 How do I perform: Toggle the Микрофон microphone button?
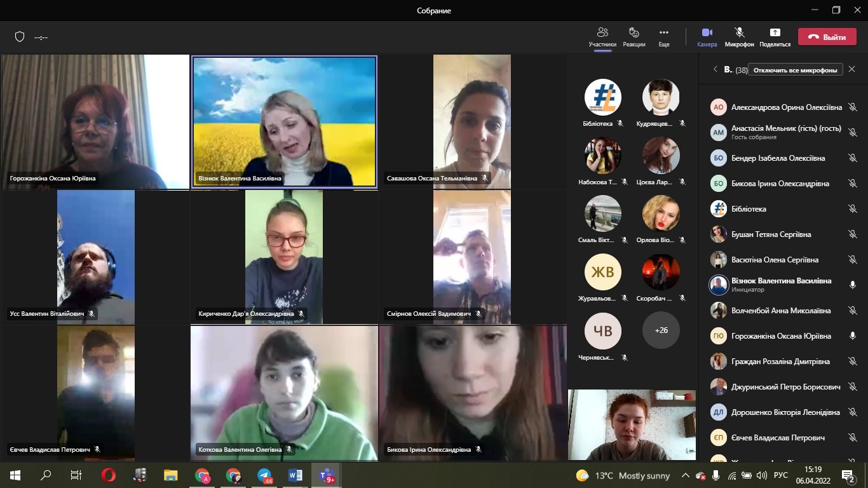tap(739, 37)
